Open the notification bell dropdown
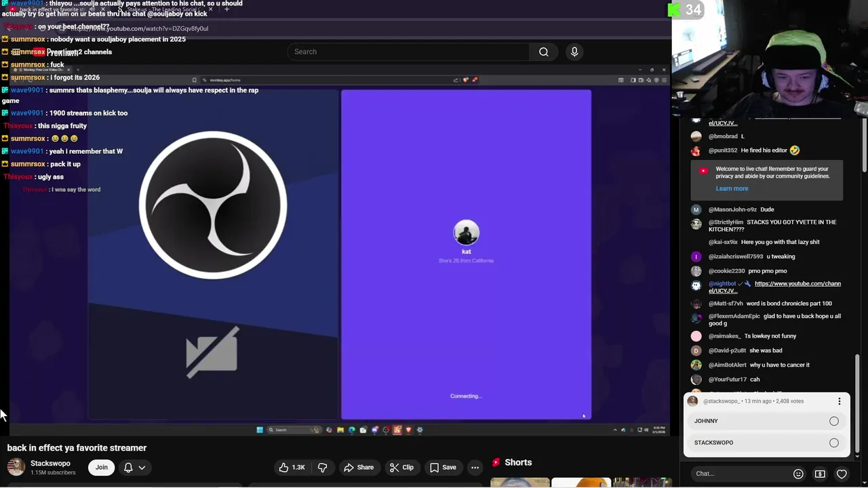Image resolution: width=868 pixels, height=488 pixels. tap(134, 467)
